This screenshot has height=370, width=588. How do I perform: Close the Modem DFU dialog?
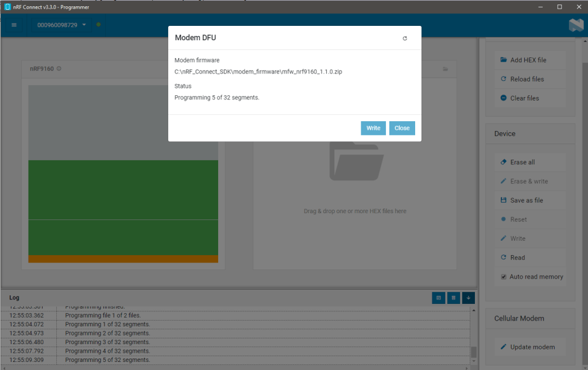tap(402, 128)
